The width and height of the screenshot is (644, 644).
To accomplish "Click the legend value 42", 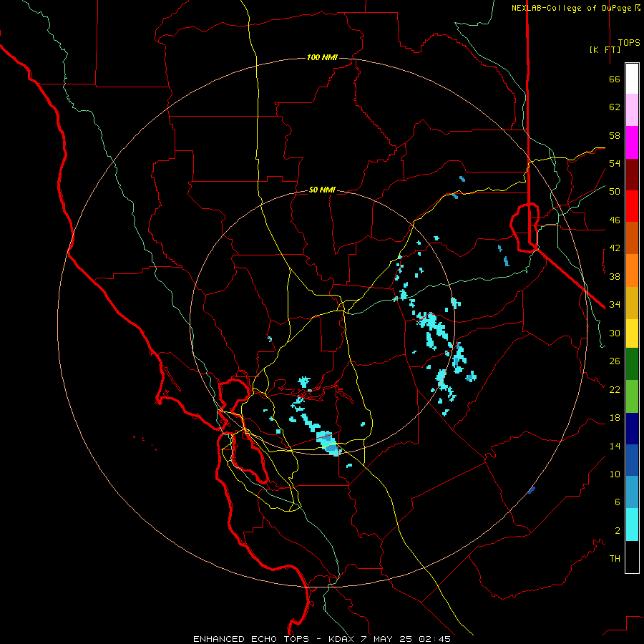I will [615, 248].
